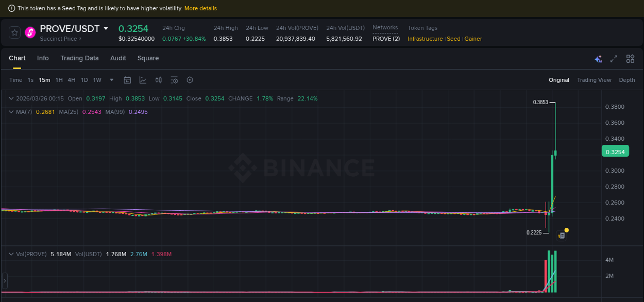
Task: Switch chart to Trading View mode
Action: [x=594, y=80]
